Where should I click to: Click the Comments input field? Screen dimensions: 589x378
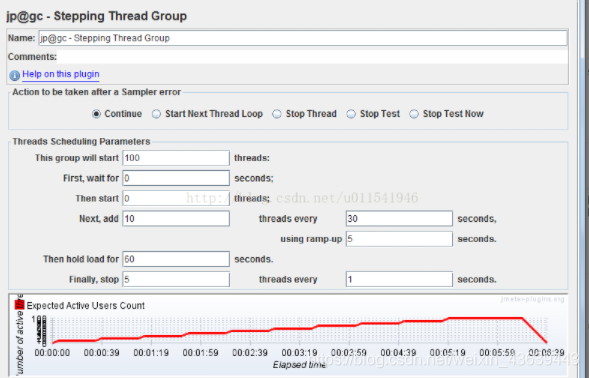point(312,57)
